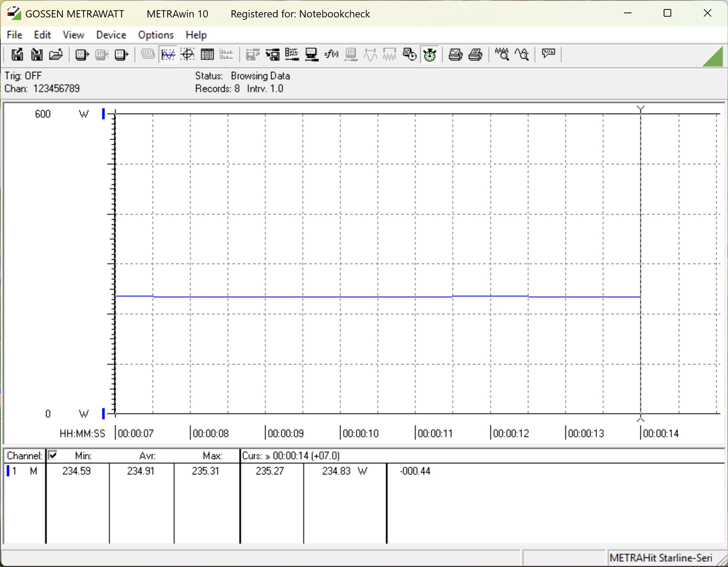
Task: Toggle the Channel checkbox in data table
Action: [x=53, y=455]
